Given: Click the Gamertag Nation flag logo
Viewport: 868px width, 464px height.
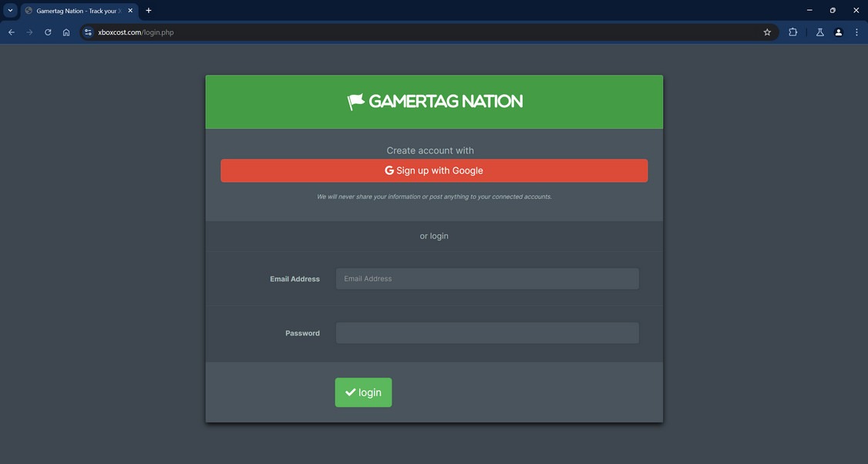Looking at the screenshot, I should click(x=356, y=101).
